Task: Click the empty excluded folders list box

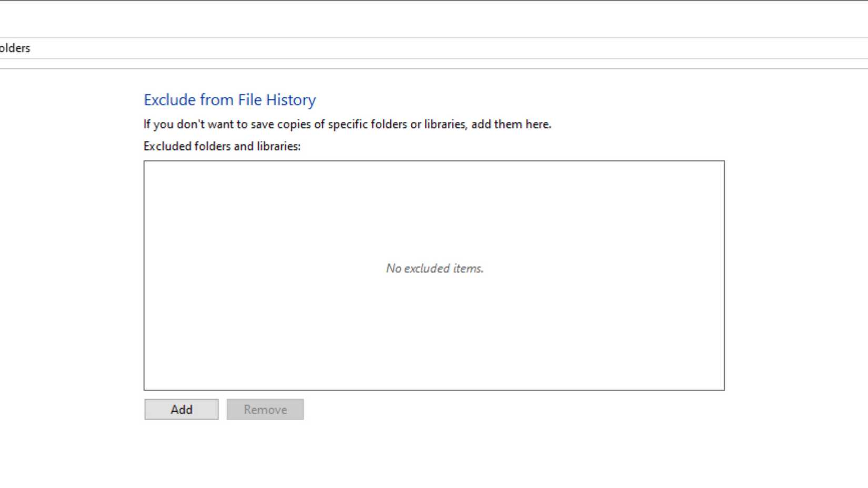Action: coord(434,276)
